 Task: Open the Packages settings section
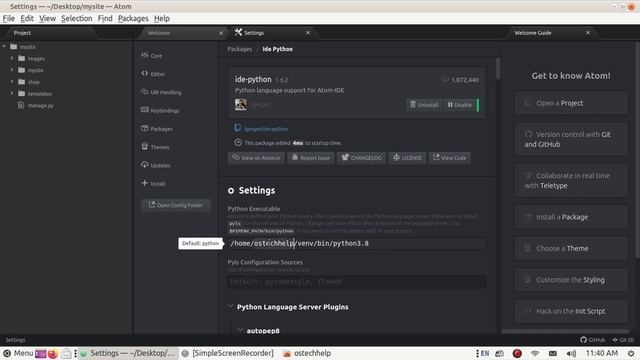coord(157,129)
